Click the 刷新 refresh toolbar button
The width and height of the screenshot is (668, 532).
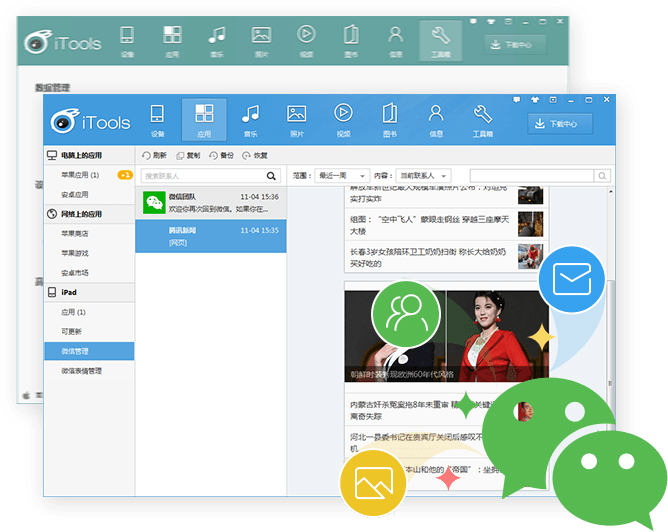pyautogui.click(x=154, y=155)
